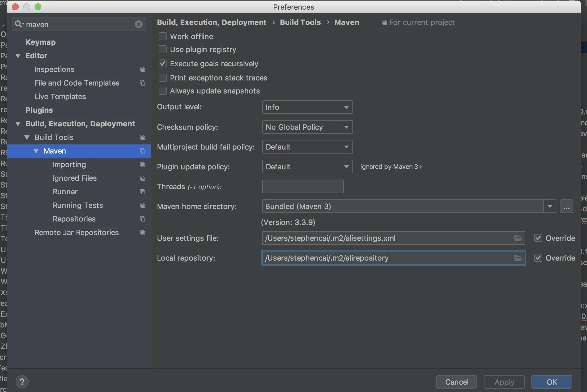Browse folder for Local repository
This screenshot has width=587, height=392.
(x=518, y=258)
